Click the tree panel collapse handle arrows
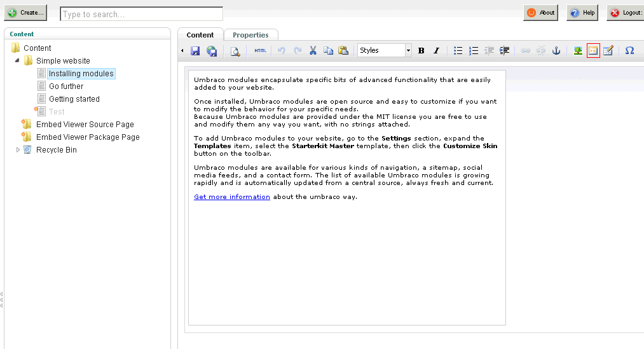Screen dimensions: 644x349 [2, 299]
